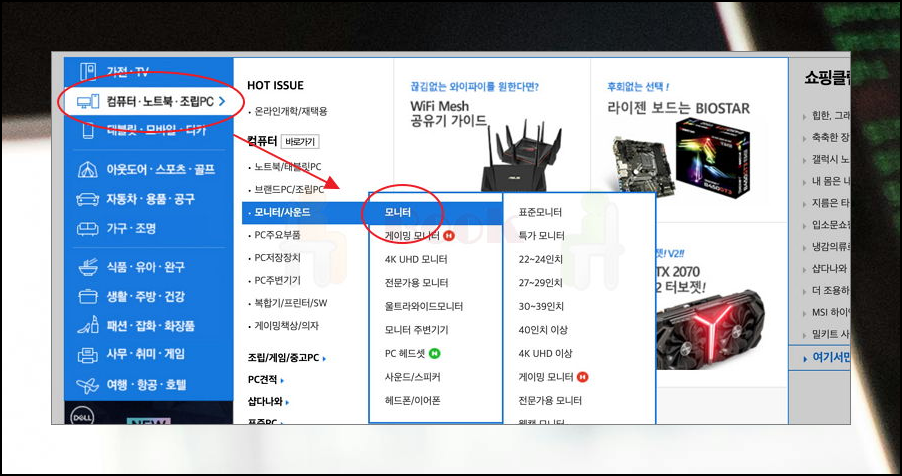Image resolution: width=902 pixels, height=476 pixels.
Task: Click the pot icon for 생활·주방·건강
Action: [x=88, y=296]
